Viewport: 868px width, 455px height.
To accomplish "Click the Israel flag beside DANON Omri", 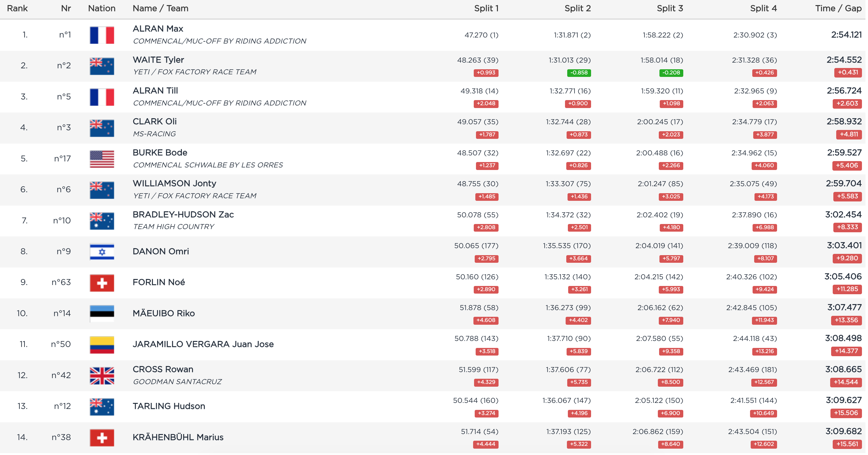I will pos(102,252).
